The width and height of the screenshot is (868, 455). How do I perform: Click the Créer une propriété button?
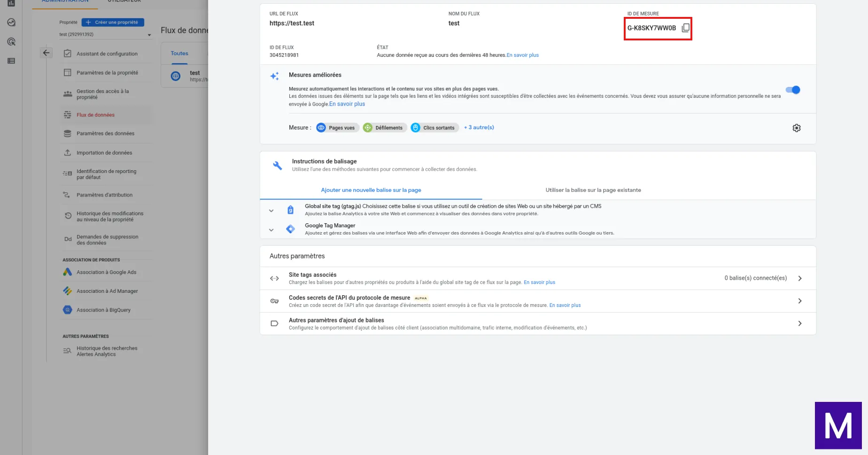(x=113, y=23)
